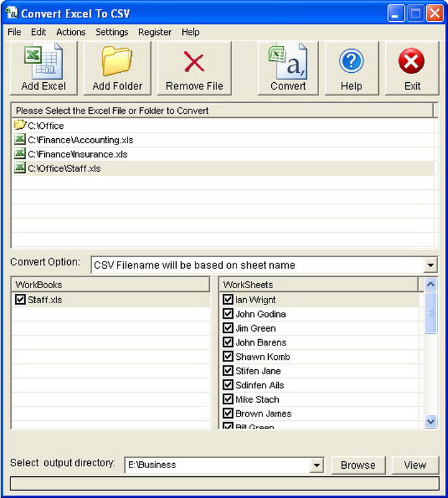448x498 pixels.
Task: Open the File menu
Action: (14, 32)
